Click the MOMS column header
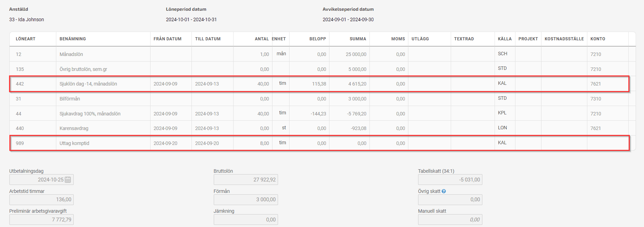Viewport: 644px width, 227px height. [x=398, y=39]
